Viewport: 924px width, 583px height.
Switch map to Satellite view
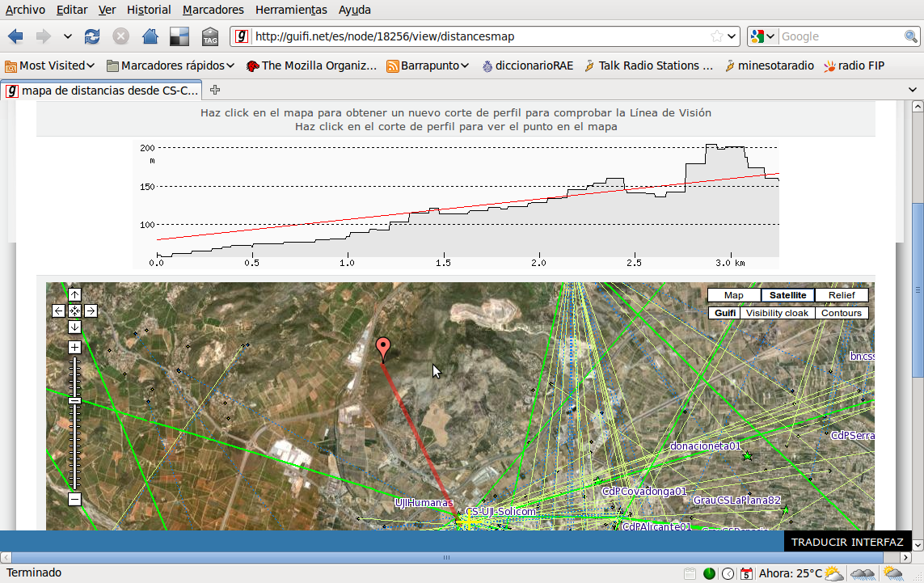(x=787, y=296)
